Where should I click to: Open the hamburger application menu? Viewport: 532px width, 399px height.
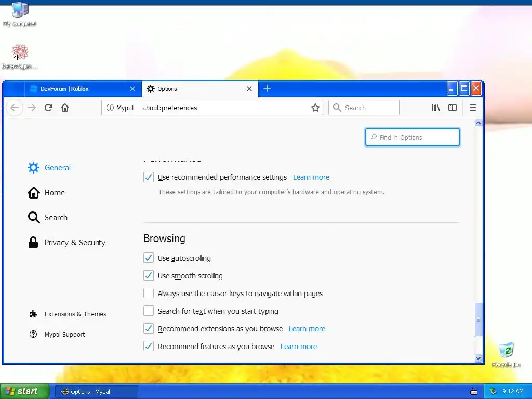[473, 108]
